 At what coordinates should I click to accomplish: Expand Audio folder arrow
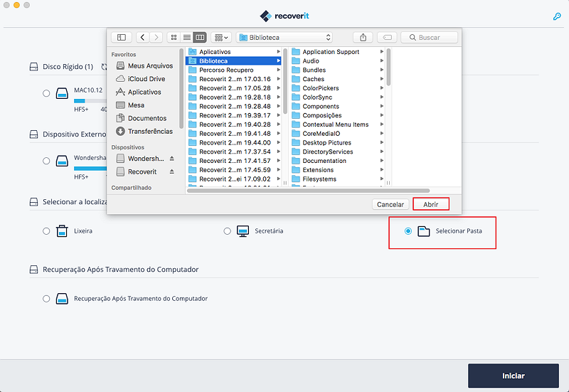[382, 60]
